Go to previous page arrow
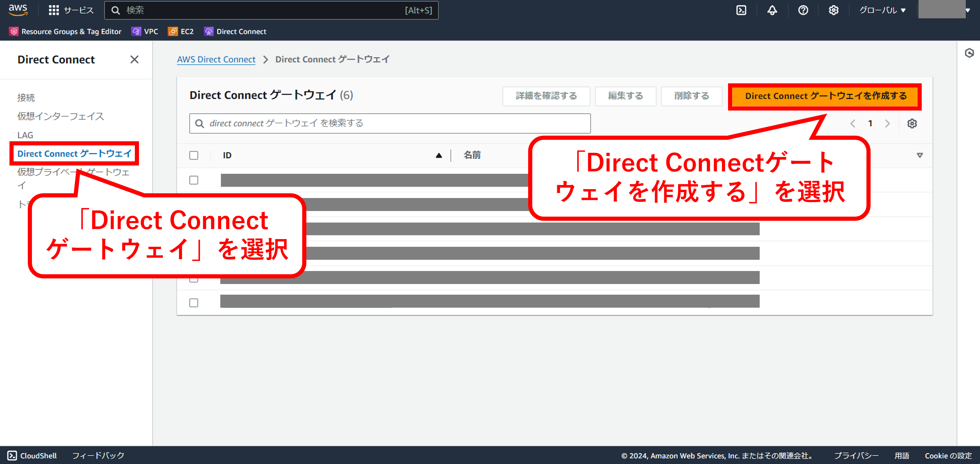The image size is (980, 464). 853,123
